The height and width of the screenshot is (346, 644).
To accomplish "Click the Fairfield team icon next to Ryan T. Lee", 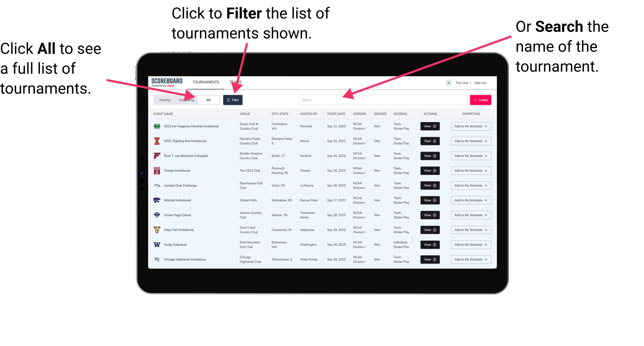I will tap(156, 156).
